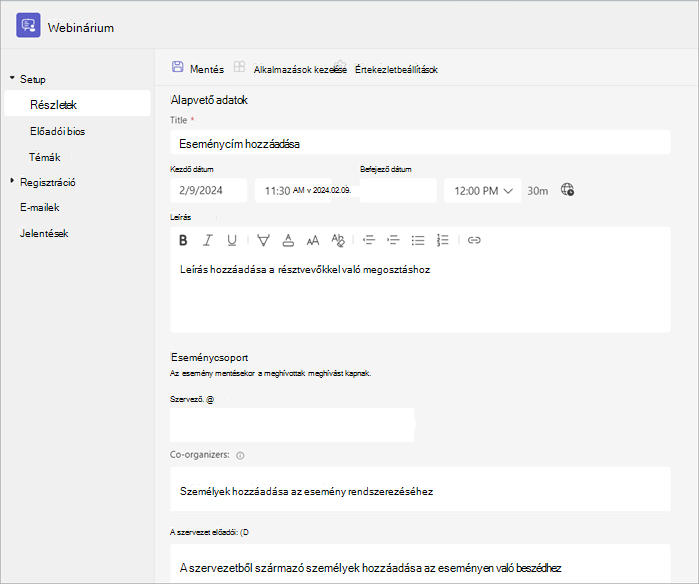Click the Értekezletbeállítások gear icon
This screenshot has height=584, width=699.
click(x=340, y=66)
